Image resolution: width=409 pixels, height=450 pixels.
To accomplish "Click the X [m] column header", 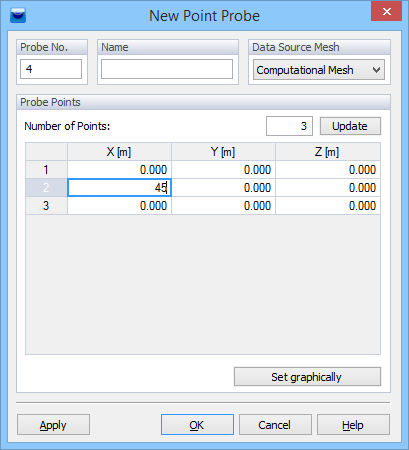I will click(x=119, y=152).
